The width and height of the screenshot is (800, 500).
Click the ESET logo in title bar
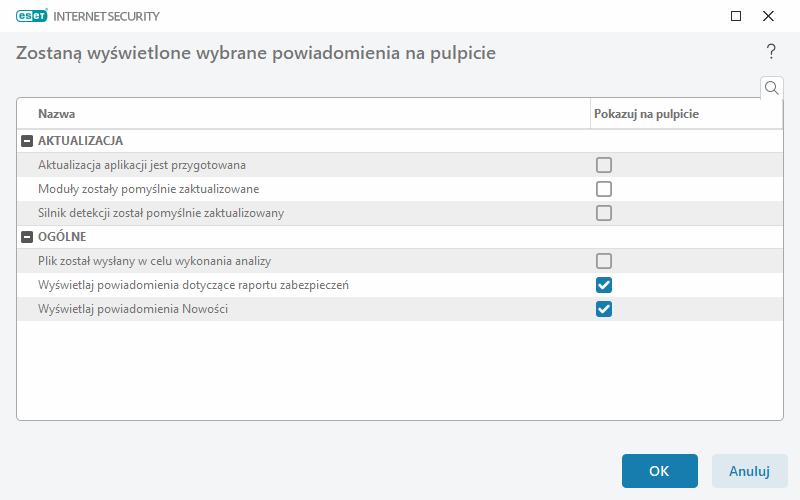tap(31, 16)
